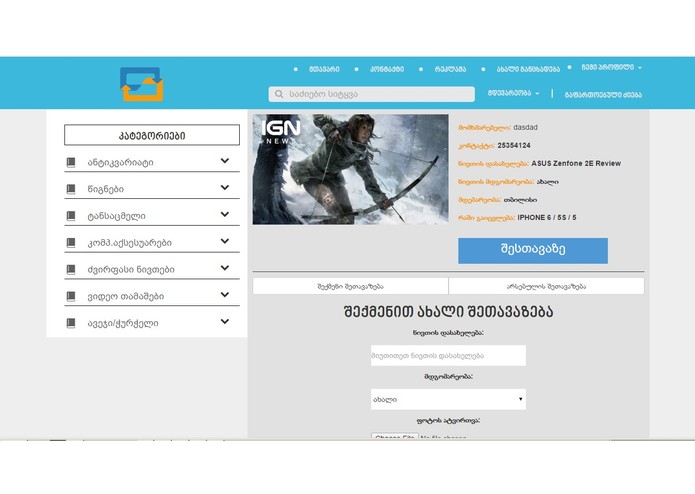Click the site logo with exchange arrows

[142, 84]
